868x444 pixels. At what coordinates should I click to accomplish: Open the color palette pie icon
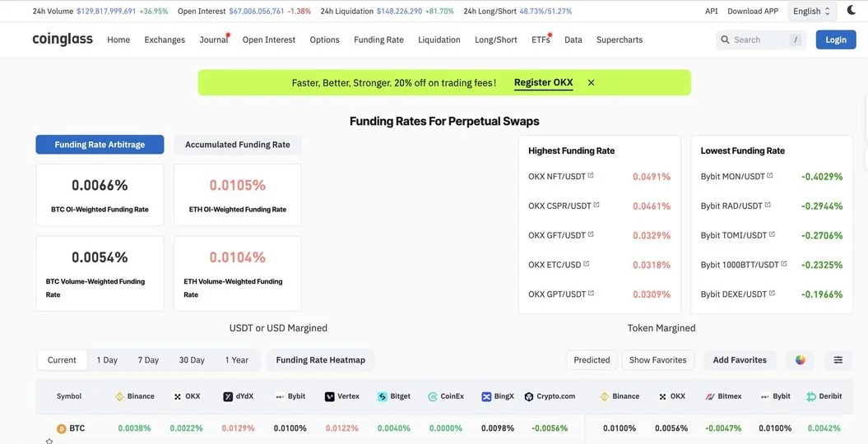click(800, 360)
